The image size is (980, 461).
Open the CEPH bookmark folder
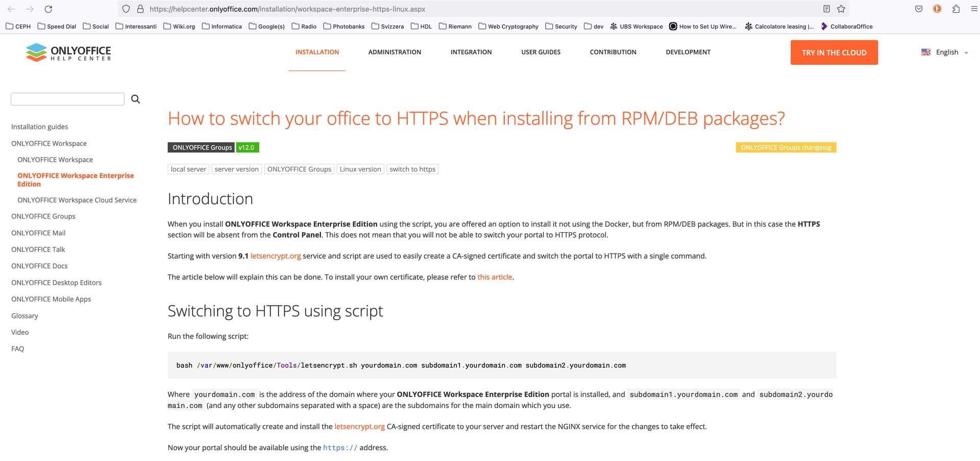click(x=18, y=27)
